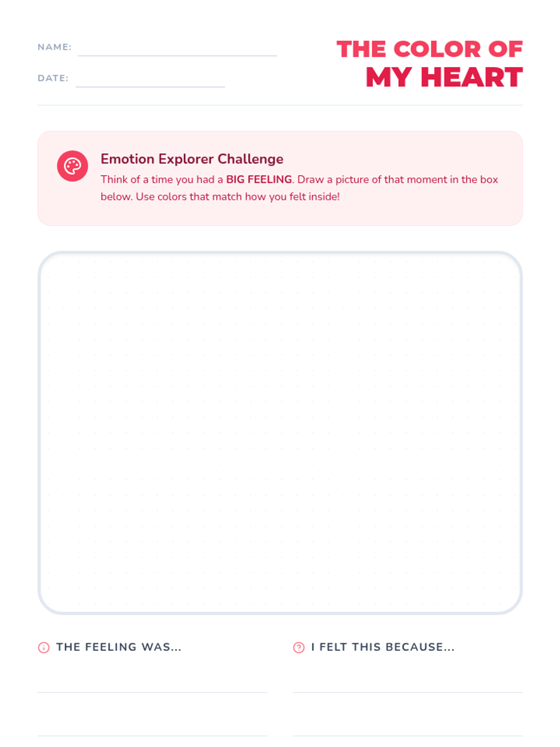560x747 pixels.
Task: Click the 'THE FEELING WAS...' label
Action: click(119, 647)
